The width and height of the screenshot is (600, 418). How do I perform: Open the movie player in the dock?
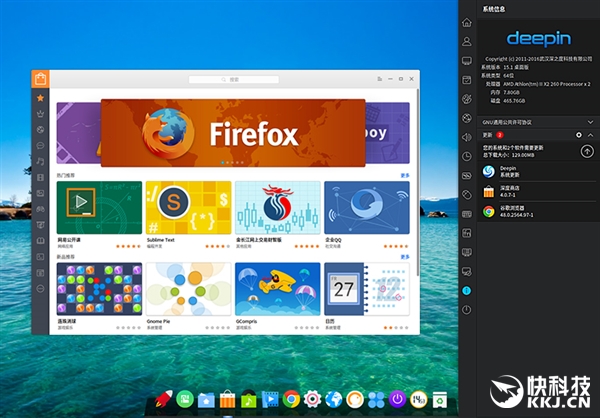coord(270,400)
